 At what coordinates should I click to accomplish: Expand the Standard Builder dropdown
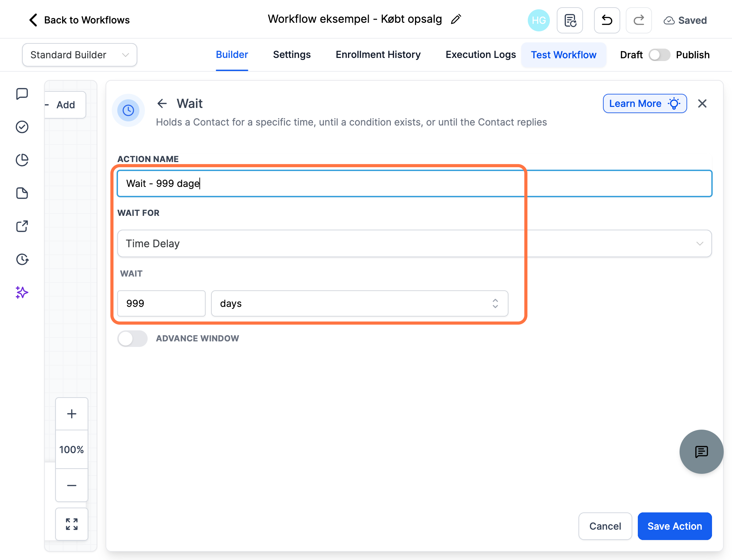pos(80,55)
